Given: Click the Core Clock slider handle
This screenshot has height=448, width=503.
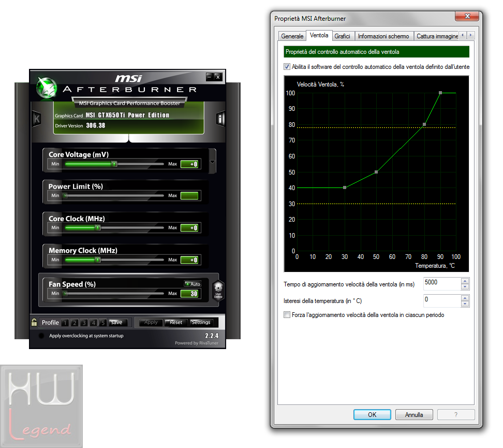Looking at the screenshot, I should [x=98, y=228].
